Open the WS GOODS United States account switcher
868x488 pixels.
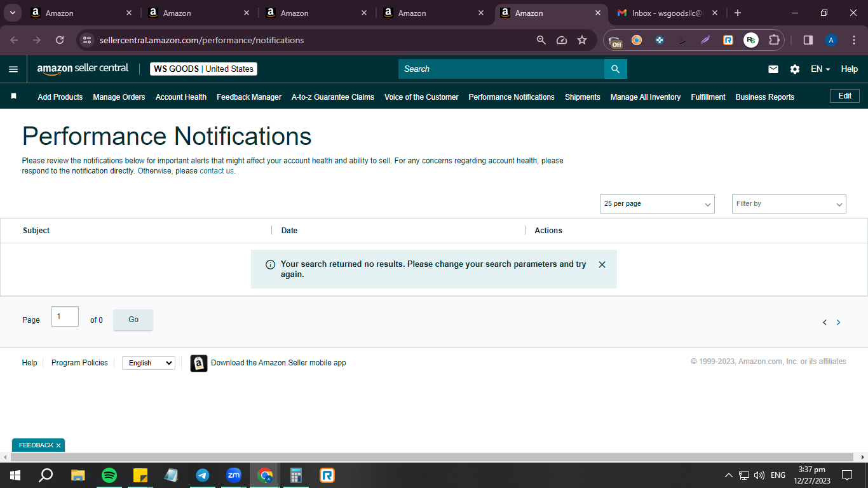203,69
